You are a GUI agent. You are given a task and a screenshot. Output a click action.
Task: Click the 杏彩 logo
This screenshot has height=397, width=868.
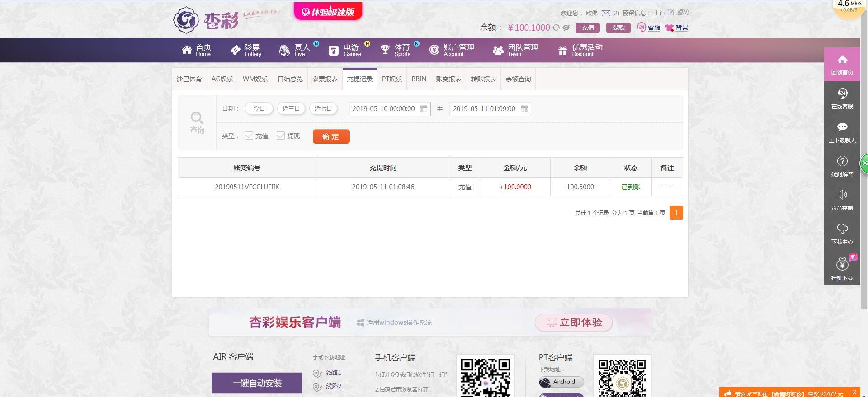[206, 20]
